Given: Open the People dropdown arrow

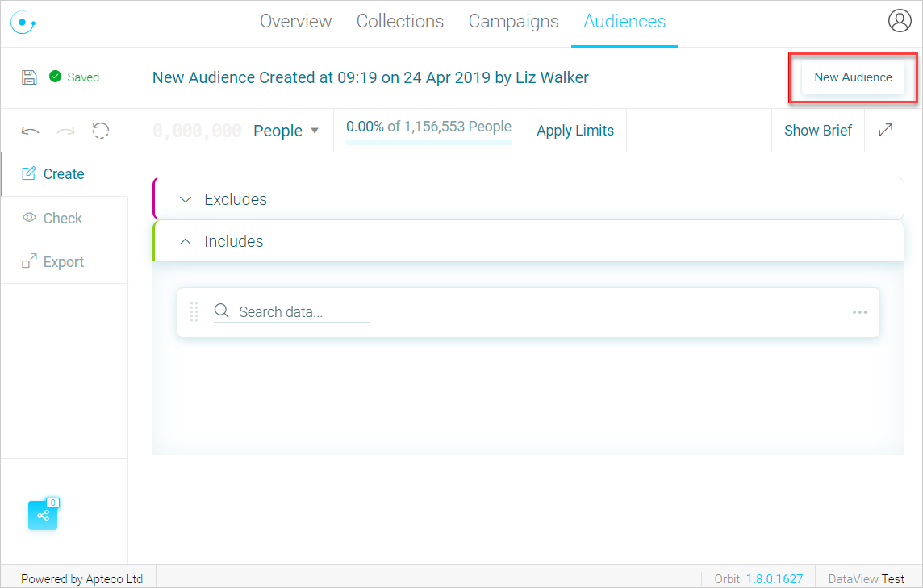Looking at the screenshot, I should tap(315, 131).
